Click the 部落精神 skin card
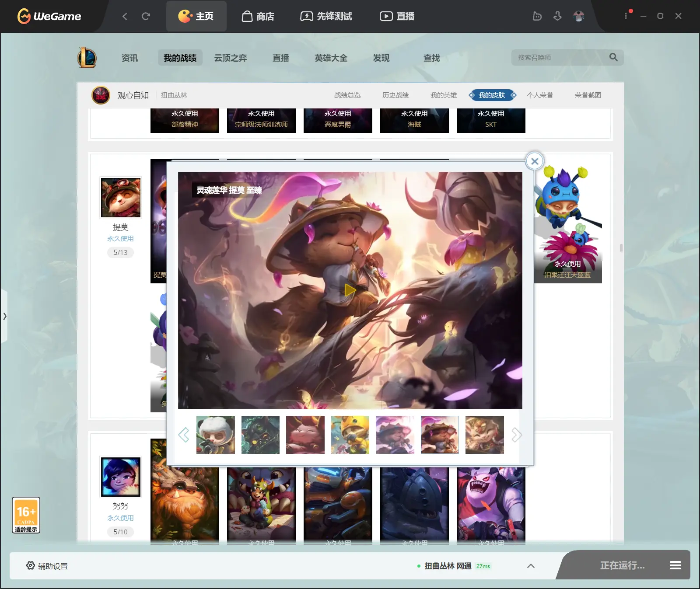The width and height of the screenshot is (700, 589). 185,120
